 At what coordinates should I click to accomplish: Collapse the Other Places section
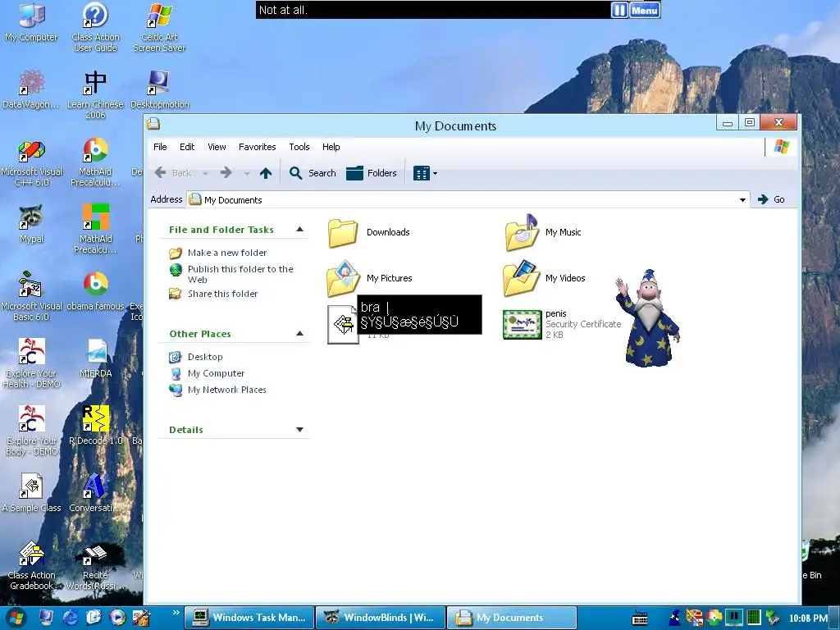pyautogui.click(x=300, y=333)
